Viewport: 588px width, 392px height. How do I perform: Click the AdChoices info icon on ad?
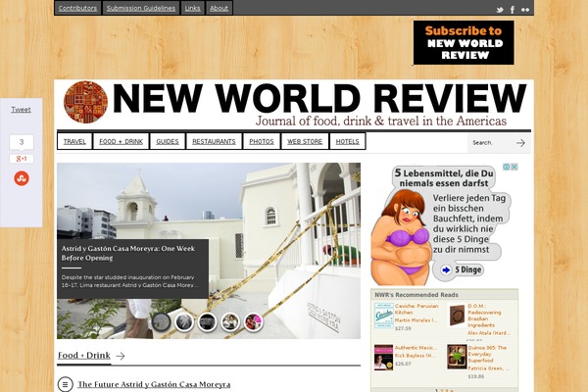[x=507, y=167]
